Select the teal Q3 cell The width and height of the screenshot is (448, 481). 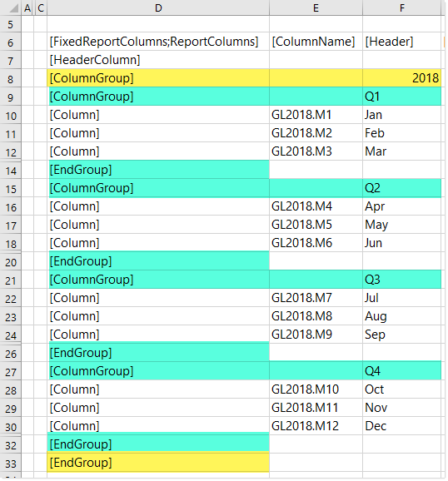(x=401, y=280)
